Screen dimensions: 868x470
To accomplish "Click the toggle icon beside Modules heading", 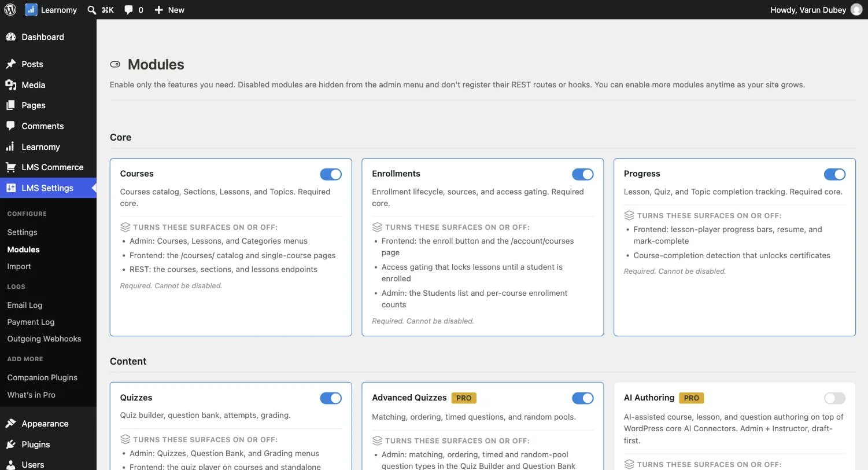I will (x=115, y=65).
